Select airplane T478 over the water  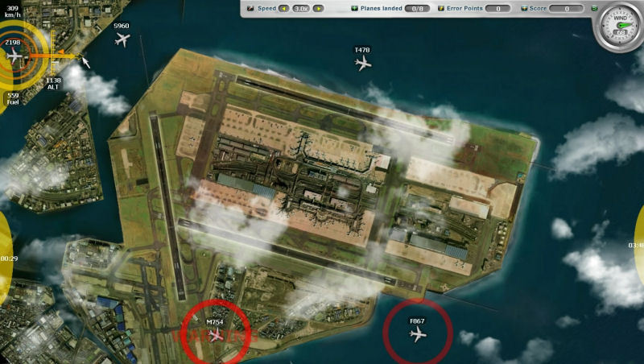coord(363,63)
